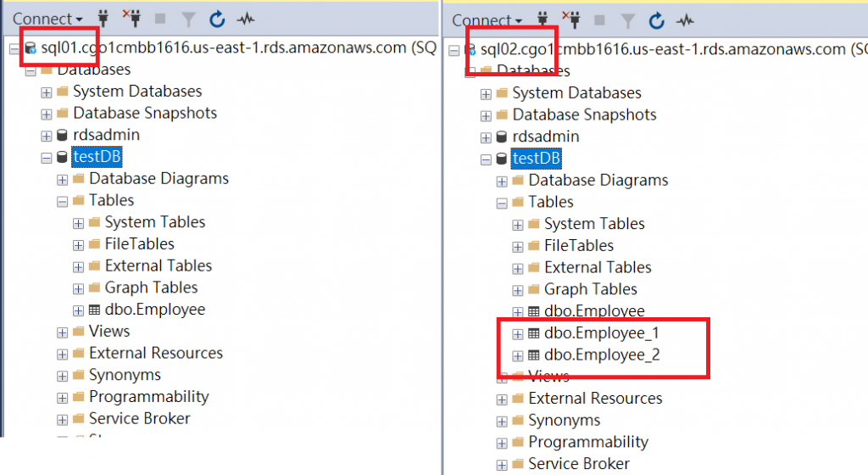
Task: Click dbo.Employee_1 table grid icon
Action: coord(534,333)
